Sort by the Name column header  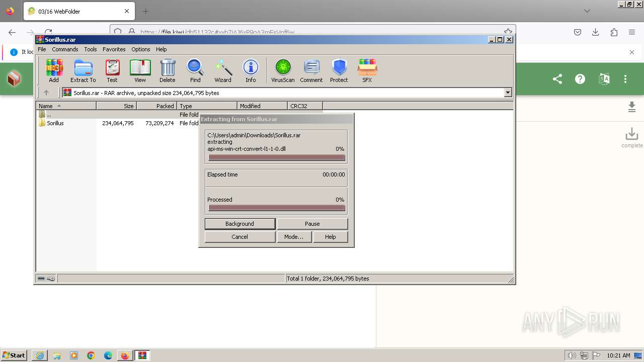(66, 106)
